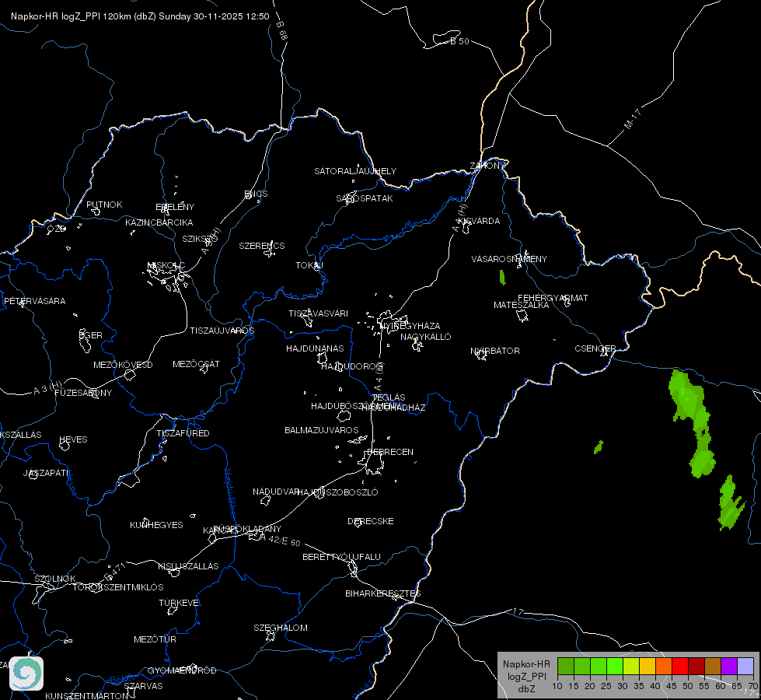Click the FEHÉRGYARMAT label
Screen dimensions: 761x700
click(553, 298)
